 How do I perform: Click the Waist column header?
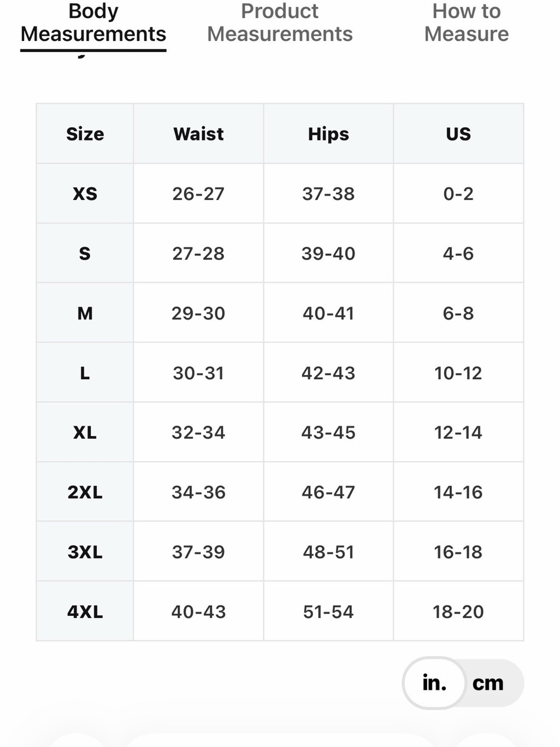coord(198,134)
